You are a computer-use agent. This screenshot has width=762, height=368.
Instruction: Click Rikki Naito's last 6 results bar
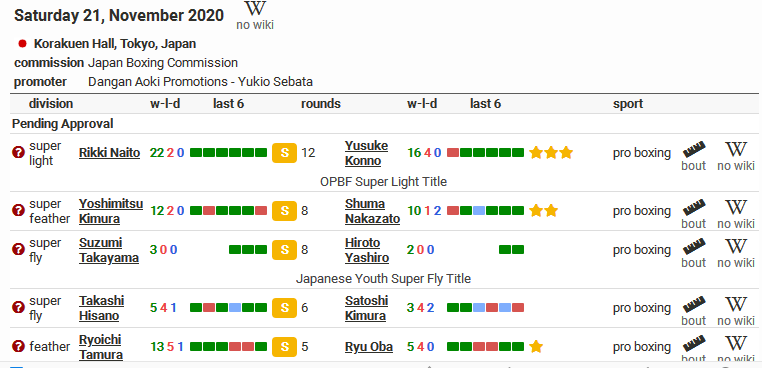click(x=228, y=153)
